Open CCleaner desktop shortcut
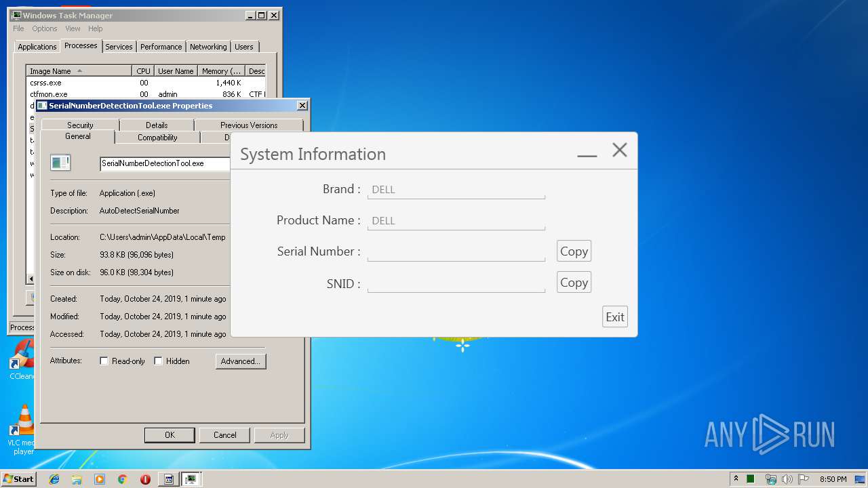Viewport: 868px width, 488px height. click(x=22, y=360)
